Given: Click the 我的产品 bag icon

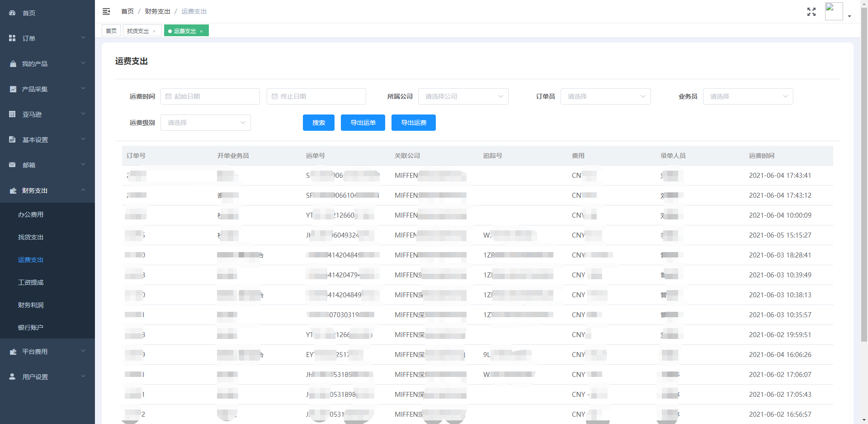Looking at the screenshot, I should pyautogui.click(x=13, y=64).
